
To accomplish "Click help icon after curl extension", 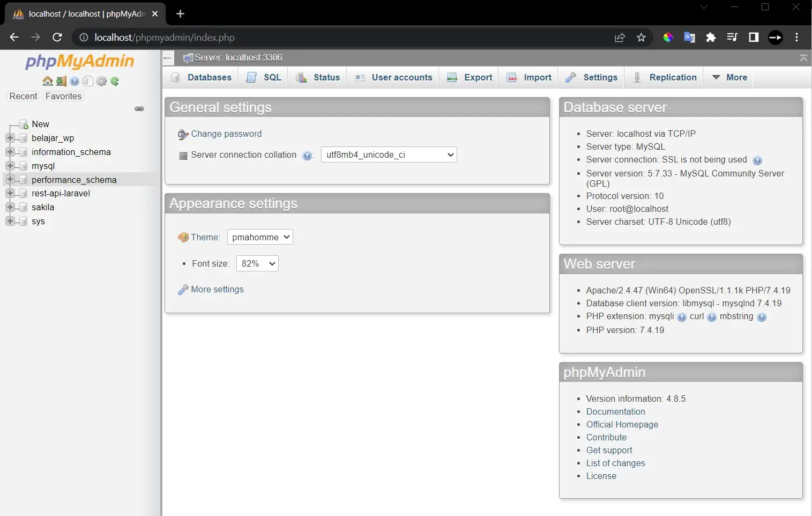I will (712, 317).
